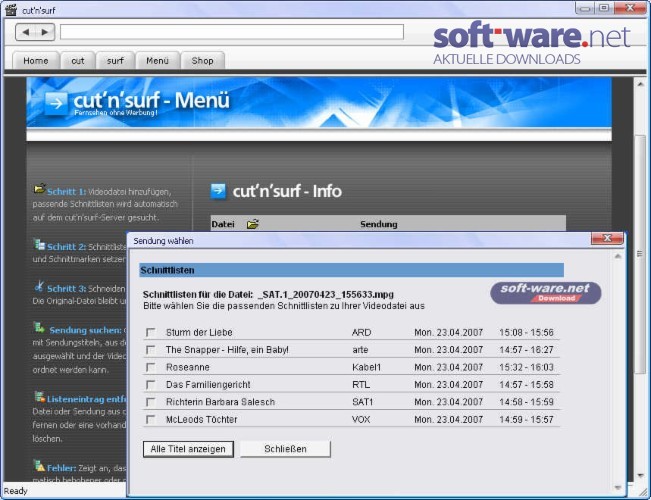Viewport: 651px width, 500px height.
Task: Click the Datei column header
Action: click(223, 224)
